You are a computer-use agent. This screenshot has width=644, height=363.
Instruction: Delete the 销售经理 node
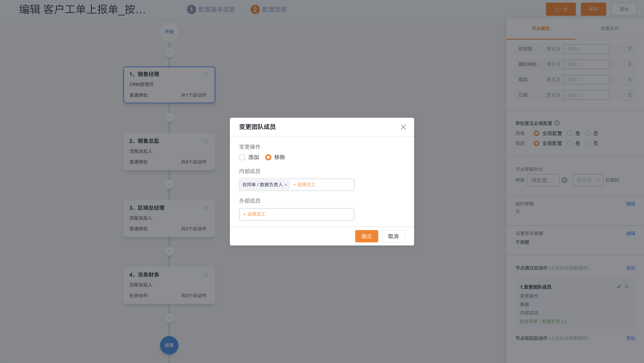206,75
